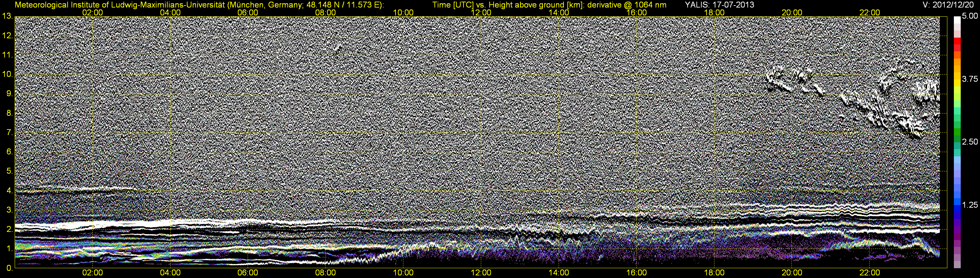Click the 13 km height axis label
The image size is (980, 278).
(7, 16)
